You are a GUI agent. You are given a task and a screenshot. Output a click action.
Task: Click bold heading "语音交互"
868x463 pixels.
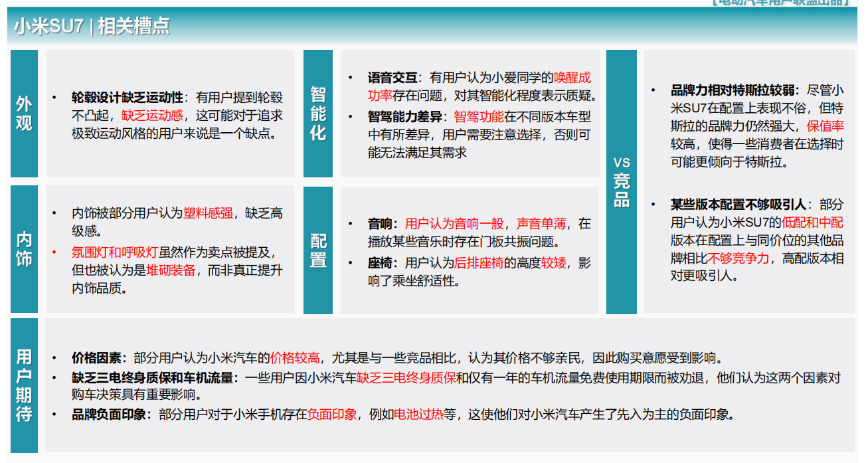point(392,78)
